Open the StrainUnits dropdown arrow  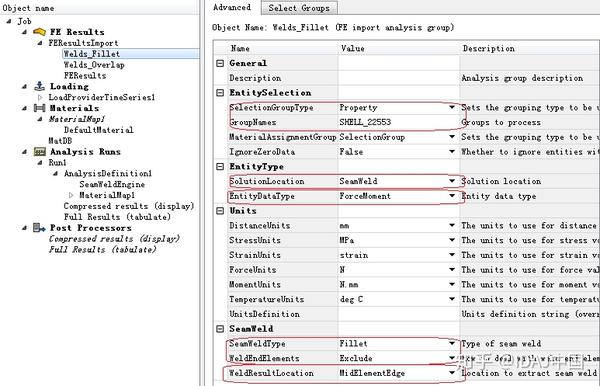[x=452, y=255]
